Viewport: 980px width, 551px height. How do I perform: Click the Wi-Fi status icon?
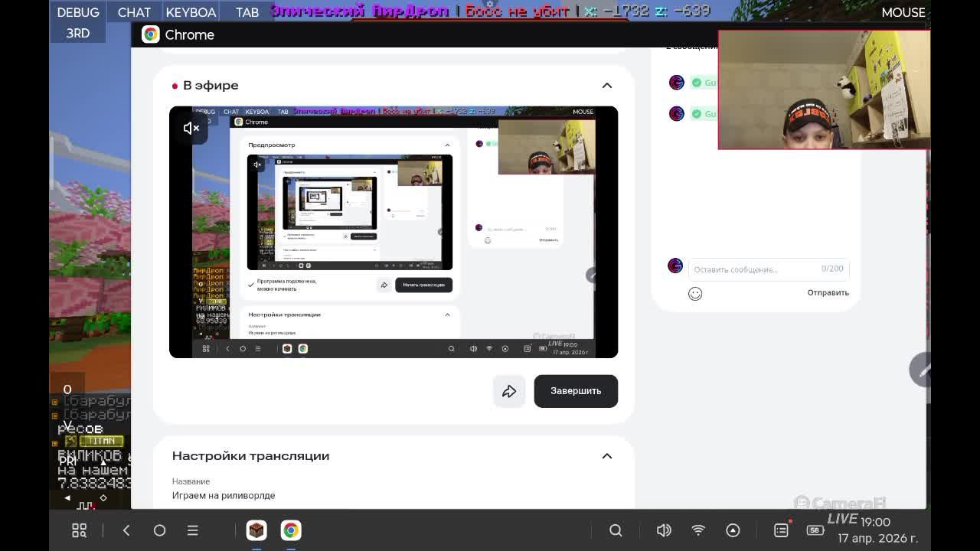[698, 530]
